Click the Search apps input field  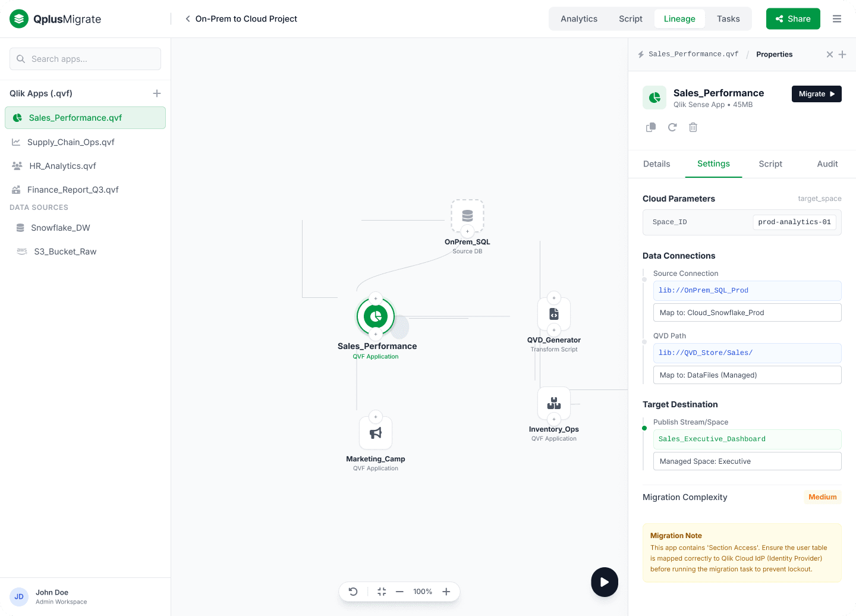tap(86, 59)
